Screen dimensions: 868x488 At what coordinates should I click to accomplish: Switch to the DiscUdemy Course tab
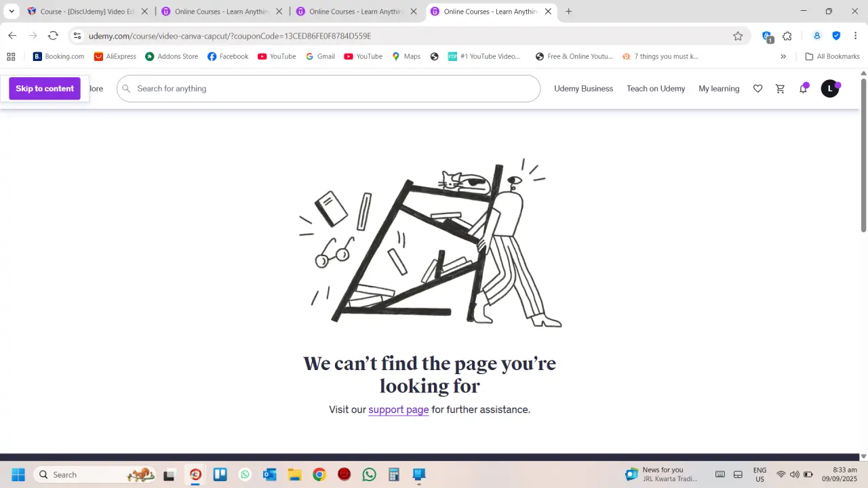87,12
